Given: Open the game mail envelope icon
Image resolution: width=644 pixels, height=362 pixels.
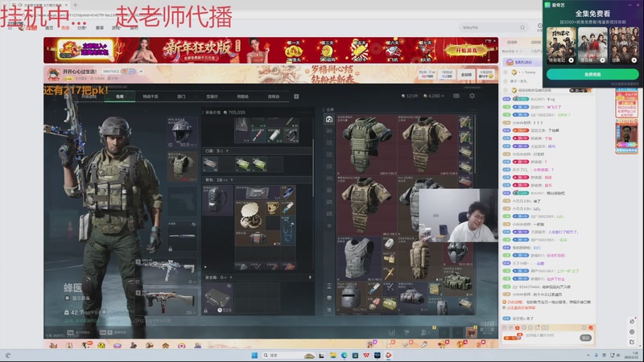Looking at the screenshot, I should point(456,96).
